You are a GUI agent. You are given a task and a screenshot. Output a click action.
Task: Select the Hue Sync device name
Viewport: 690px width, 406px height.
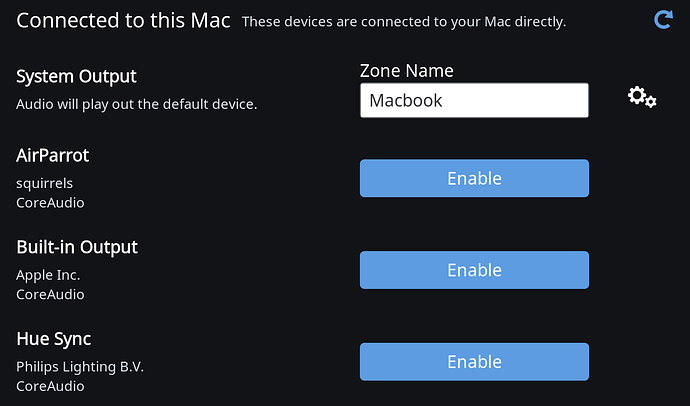point(54,339)
